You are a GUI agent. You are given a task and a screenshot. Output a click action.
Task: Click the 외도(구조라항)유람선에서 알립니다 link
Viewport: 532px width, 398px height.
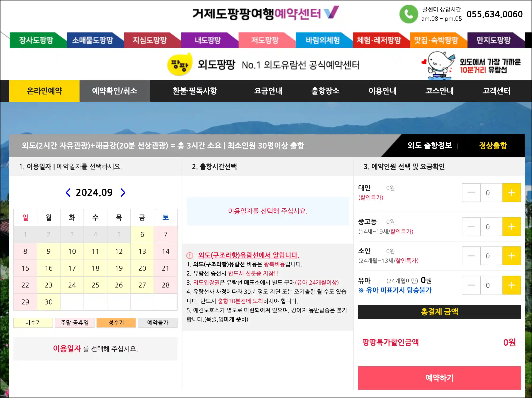248,255
